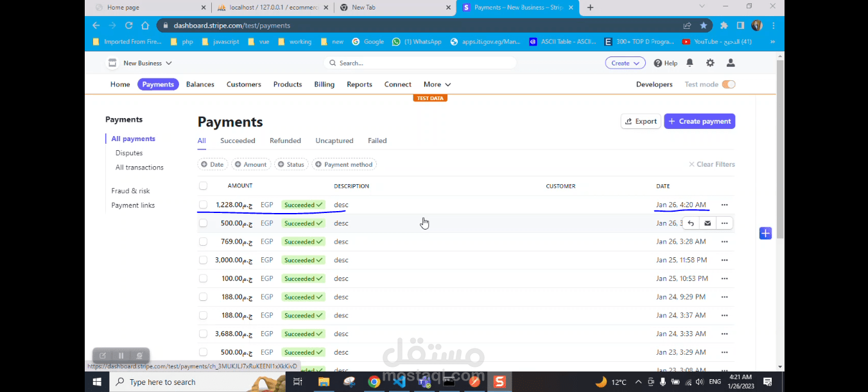Check the select-all checkbox in the table header

click(203, 186)
